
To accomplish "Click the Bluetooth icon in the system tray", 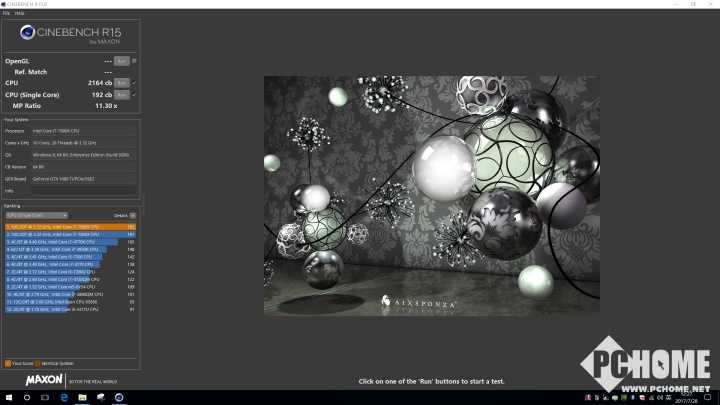I will pyautogui.click(x=633, y=398).
